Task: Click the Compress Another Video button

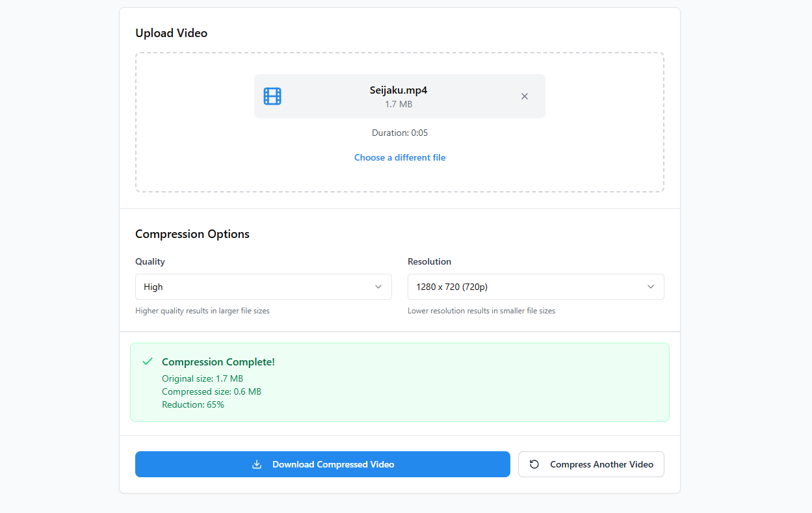Action: pyautogui.click(x=591, y=464)
